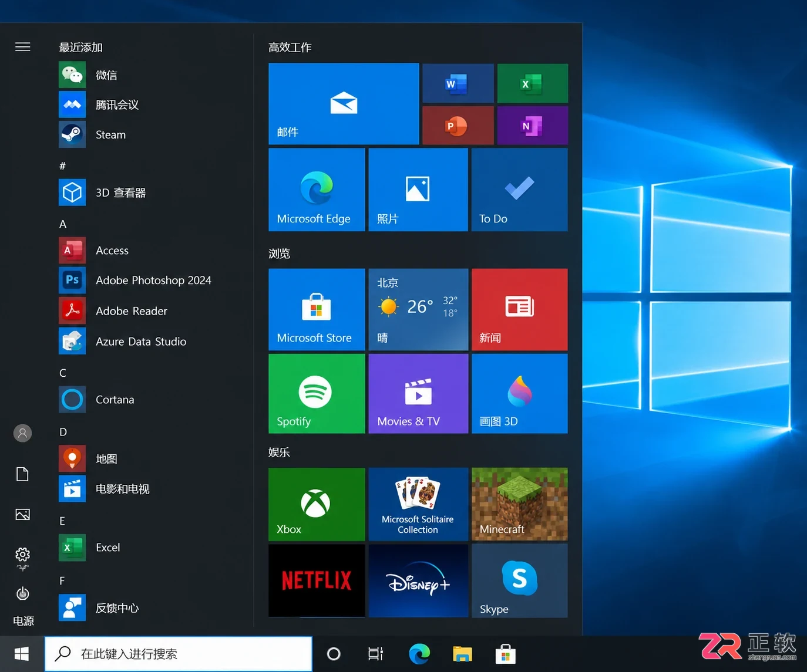The height and width of the screenshot is (672, 807).
Task: Select the 娱乐 tile group title
Action: (280, 452)
